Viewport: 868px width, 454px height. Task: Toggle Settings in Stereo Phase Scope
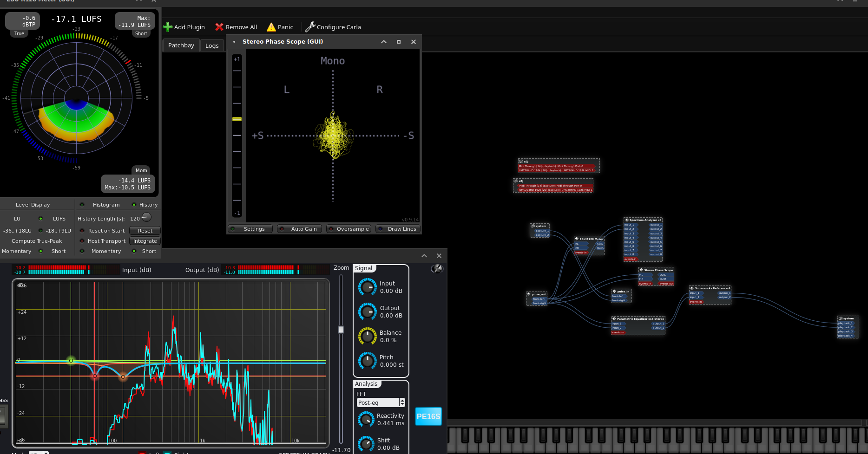250,229
